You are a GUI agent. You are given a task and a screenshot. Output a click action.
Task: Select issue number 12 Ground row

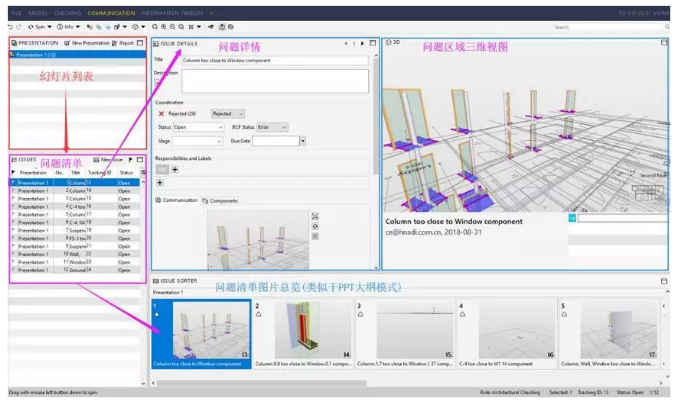click(74, 270)
